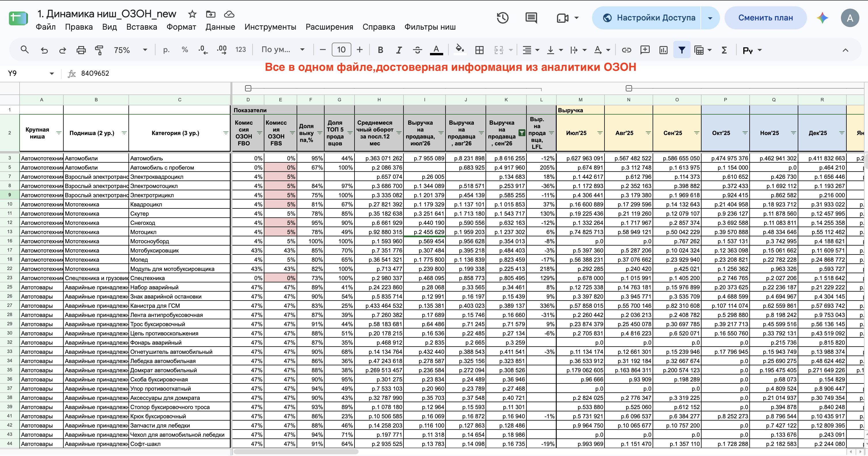Open the Расширения menu
This screenshot has height=456, width=868.
point(329,27)
